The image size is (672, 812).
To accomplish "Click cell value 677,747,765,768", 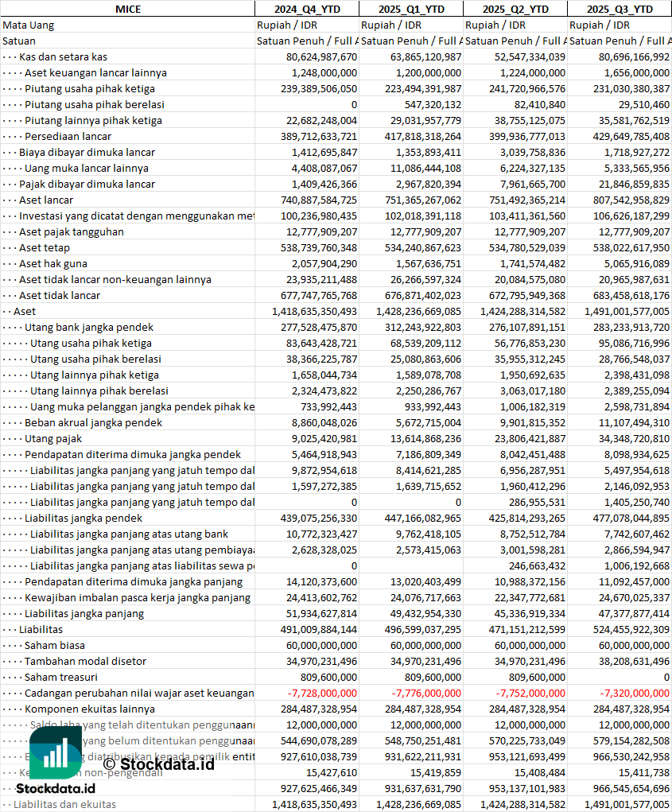I will coord(319,296).
